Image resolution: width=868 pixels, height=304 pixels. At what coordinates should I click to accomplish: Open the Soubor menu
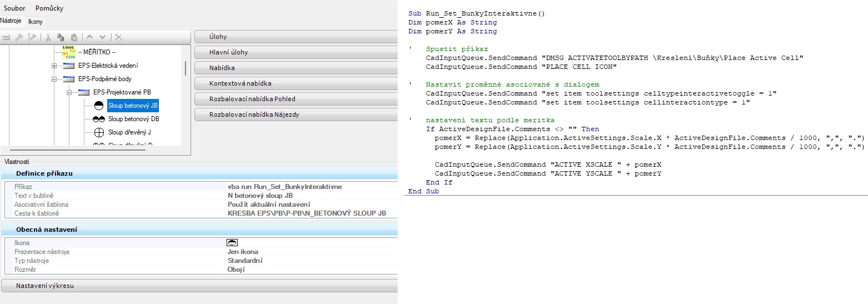point(14,8)
